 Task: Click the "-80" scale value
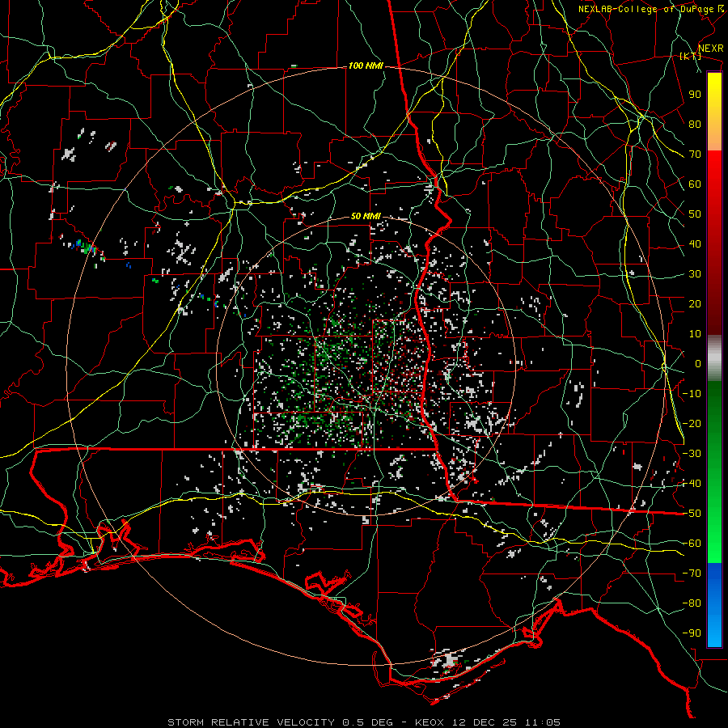(x=692, y=603)
